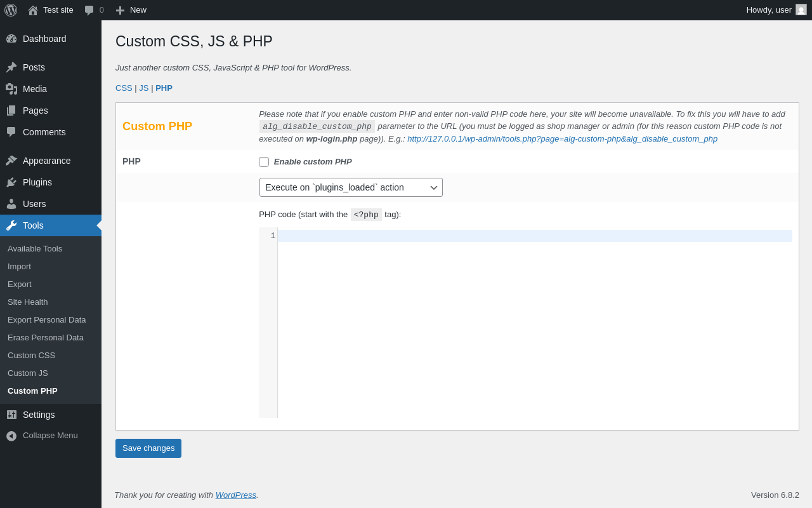Enable the custom PHP checkbox

(x=264, y=162)
